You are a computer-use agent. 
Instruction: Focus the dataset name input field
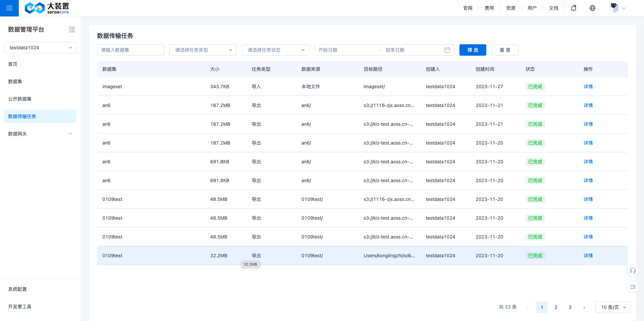coord(130,50)
